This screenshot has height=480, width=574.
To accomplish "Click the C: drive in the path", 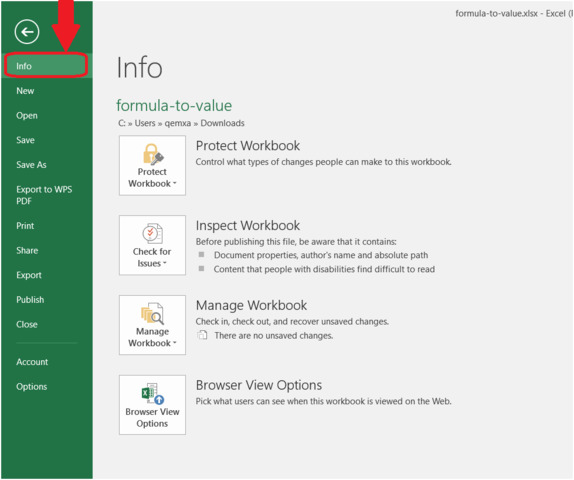I will (122, 123).
